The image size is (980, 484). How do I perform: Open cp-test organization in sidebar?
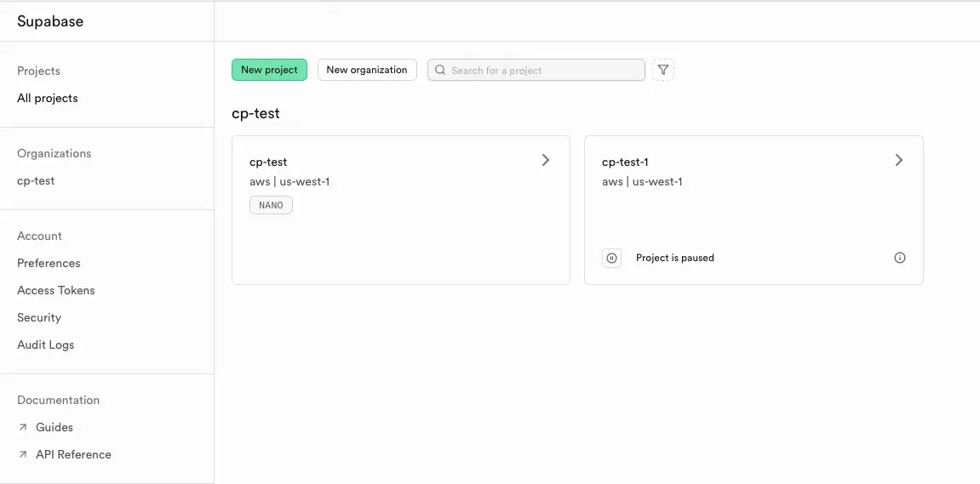click(x=36, y=180)
